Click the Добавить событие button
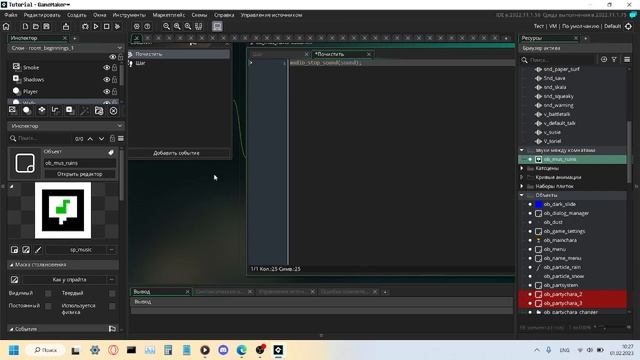 pos(176,153)
